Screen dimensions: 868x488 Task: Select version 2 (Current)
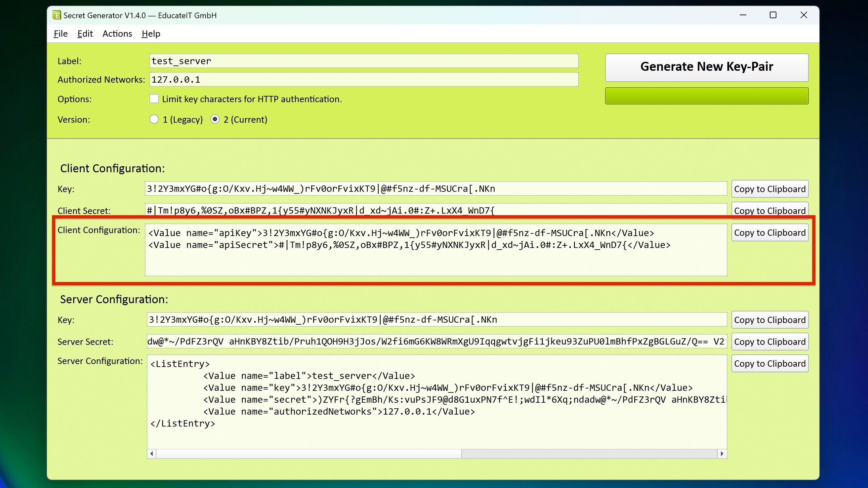[215, 119]
